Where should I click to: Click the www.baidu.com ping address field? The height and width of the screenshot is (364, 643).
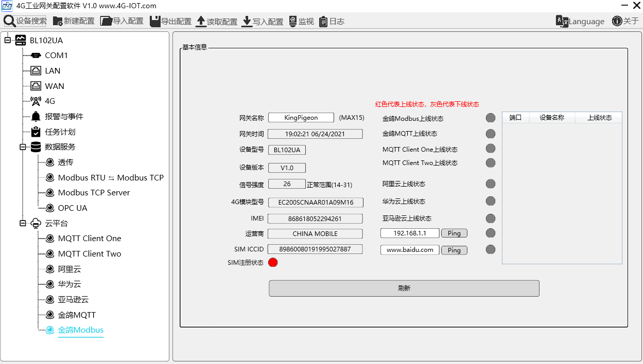(x=410, y=250)
